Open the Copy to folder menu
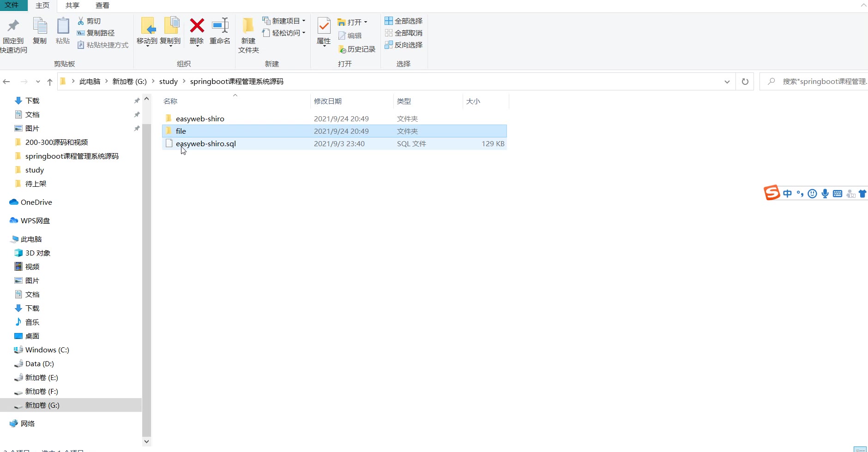 point(170,31)
